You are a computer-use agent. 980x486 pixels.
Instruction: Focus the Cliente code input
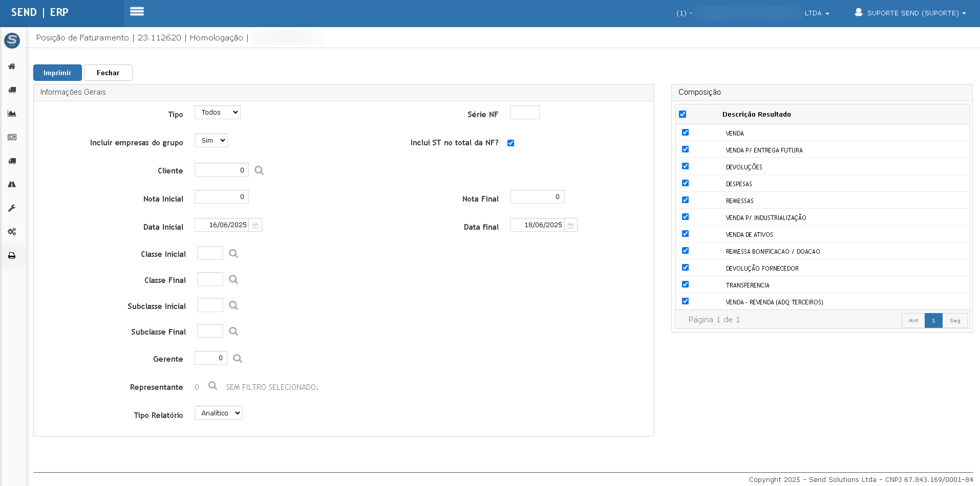click(x=222, y=170)
